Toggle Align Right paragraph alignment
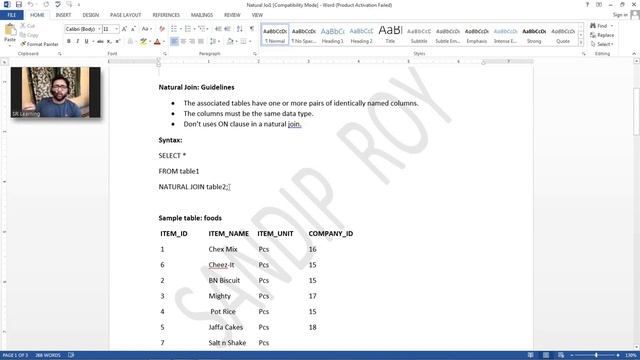 click(192, 41)
